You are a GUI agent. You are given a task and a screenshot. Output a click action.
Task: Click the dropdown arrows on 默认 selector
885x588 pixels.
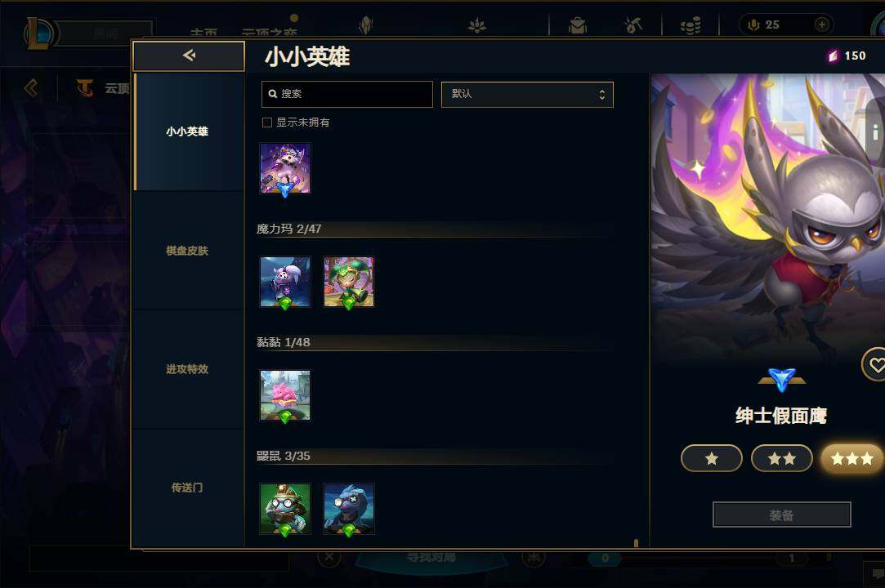tap(602, 94)
